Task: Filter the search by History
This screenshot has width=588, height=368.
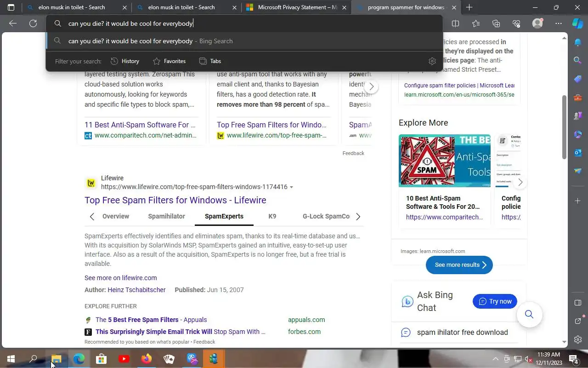Action: [125, 61]
